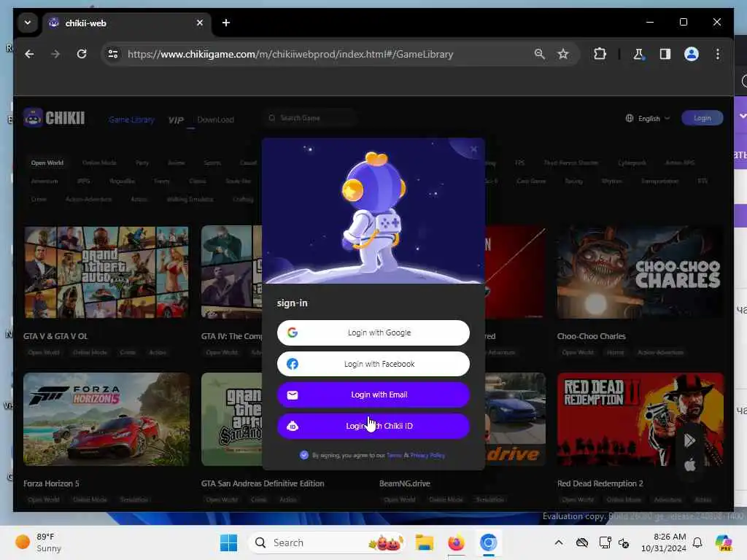
Task: Open the Privacy Policy link
Action: coord(427,455)
